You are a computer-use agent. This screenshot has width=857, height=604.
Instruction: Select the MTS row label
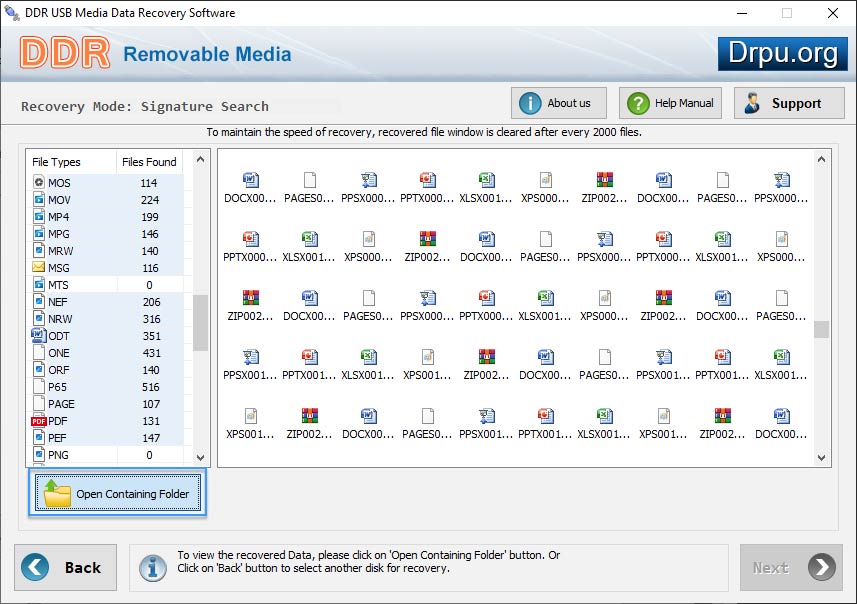[58, 284]
